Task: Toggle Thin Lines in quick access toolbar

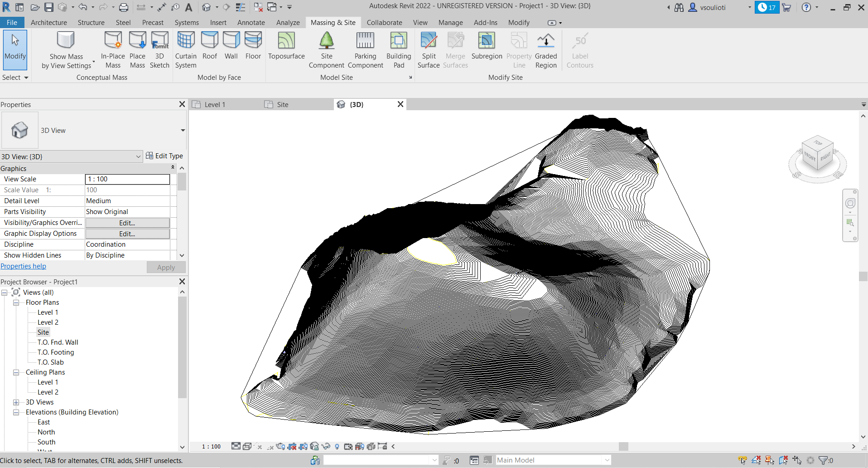Action: [241, 7]
